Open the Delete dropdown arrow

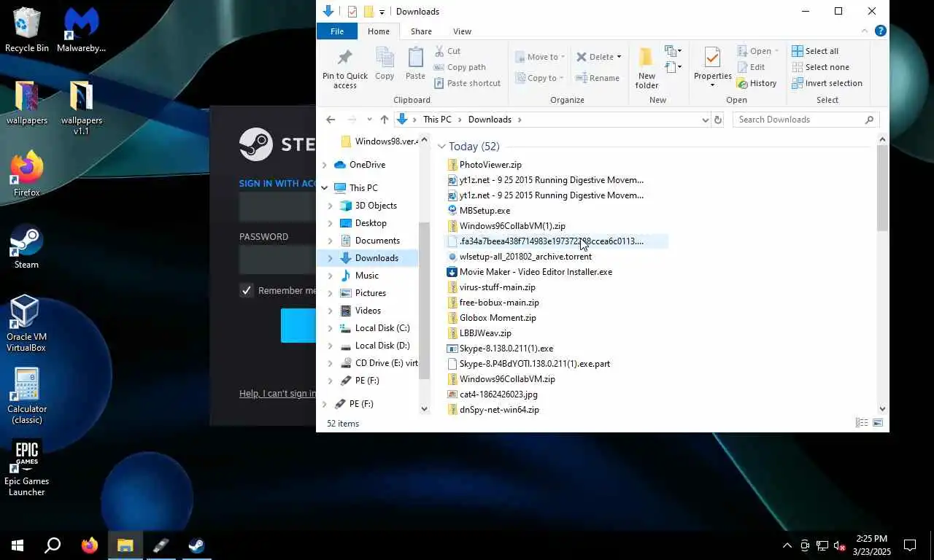click(619, 57)
